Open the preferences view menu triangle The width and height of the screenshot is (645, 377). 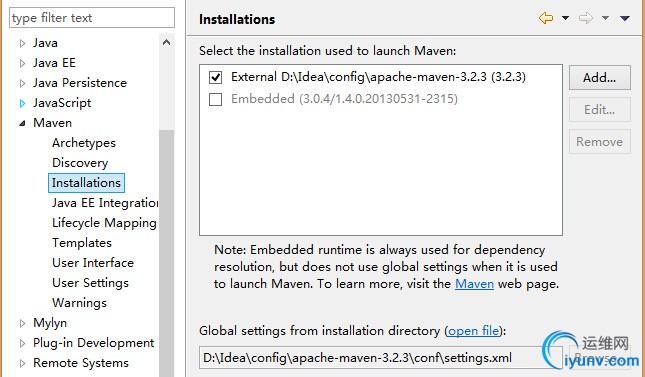coord(625,18)
